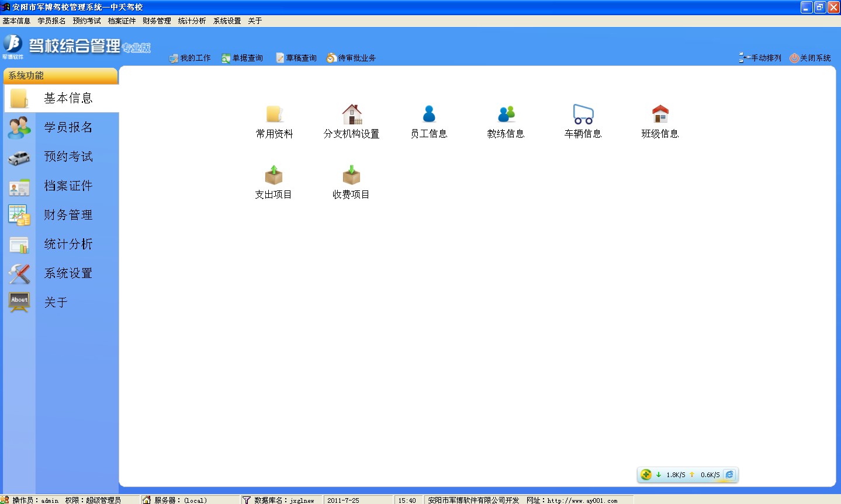Open the 基本信息 menu
The width and height of the screenshot is (841, 504).
coord(16,20)
